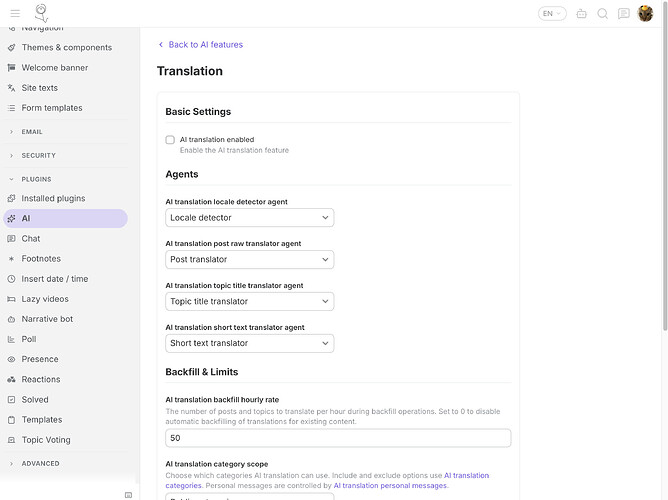Open the search magnifier icon

[602, 14]
